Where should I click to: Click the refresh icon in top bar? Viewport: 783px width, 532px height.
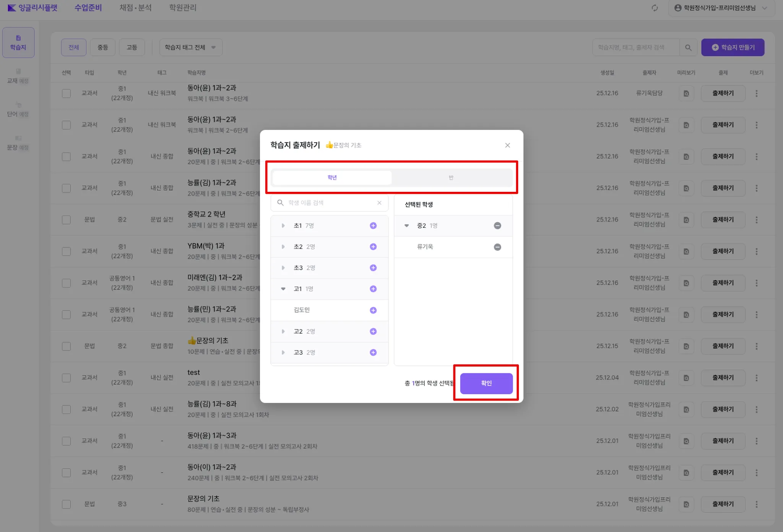pyautogui.click(x=655, y=8)
